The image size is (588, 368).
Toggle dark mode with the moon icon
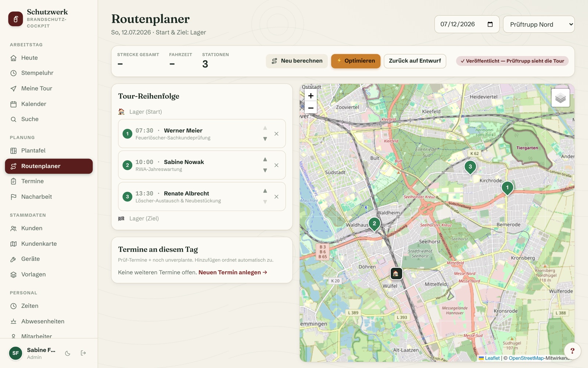[x=68, y=353]
